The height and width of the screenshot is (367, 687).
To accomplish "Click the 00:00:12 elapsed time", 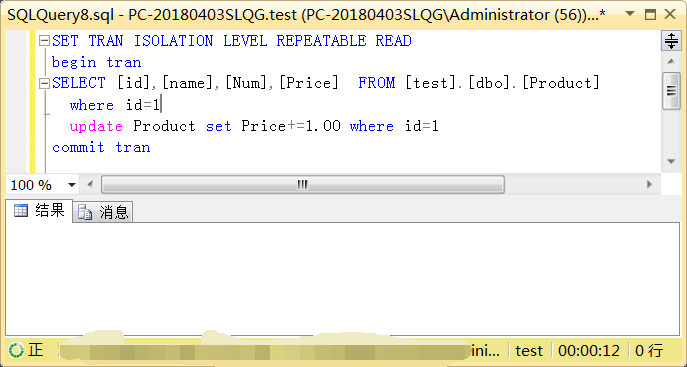I will point(589,351).
